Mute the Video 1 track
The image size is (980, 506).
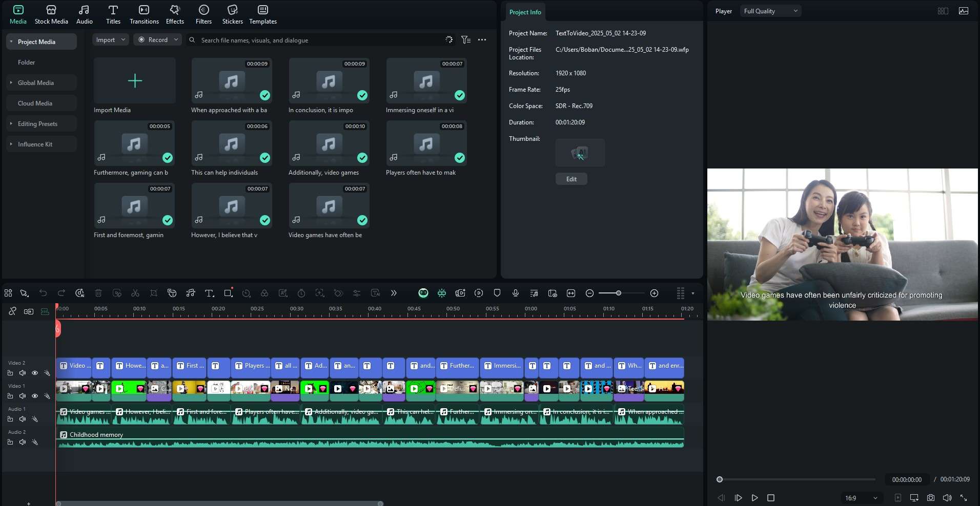(23, 396)
